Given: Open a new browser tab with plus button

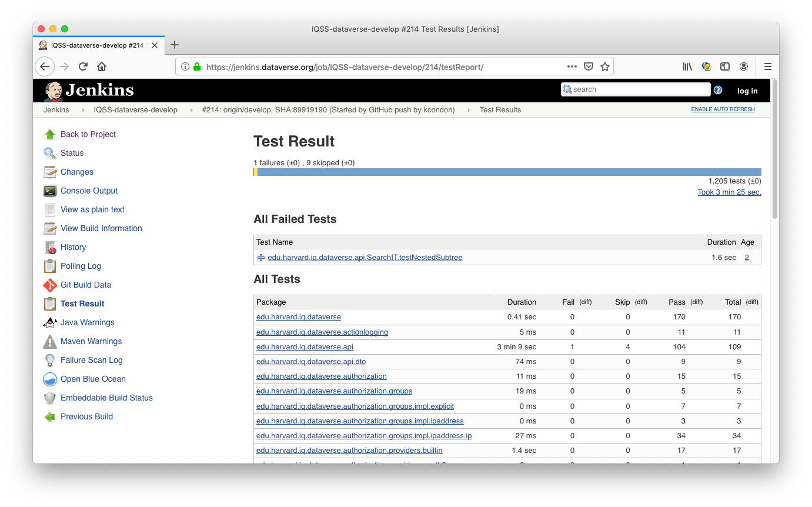Looking at the screenshot, I should [174, 45].
